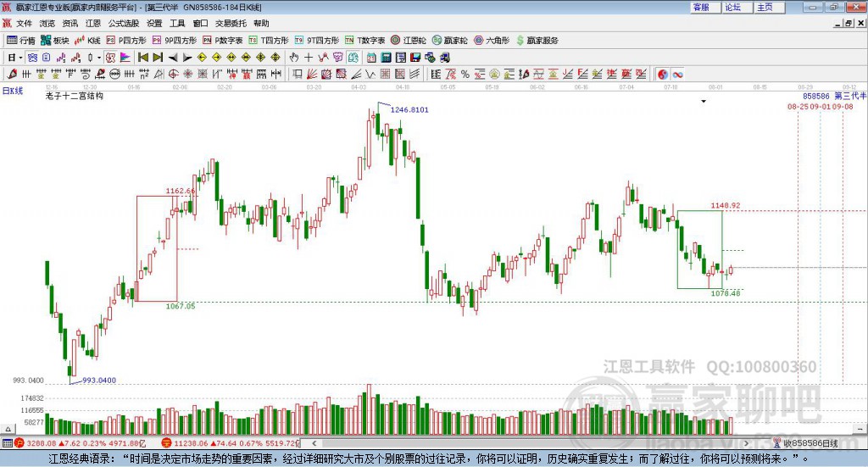Open the 板块 sector view
This screenshot has height=467, width=868.
[x=54, y=41]
